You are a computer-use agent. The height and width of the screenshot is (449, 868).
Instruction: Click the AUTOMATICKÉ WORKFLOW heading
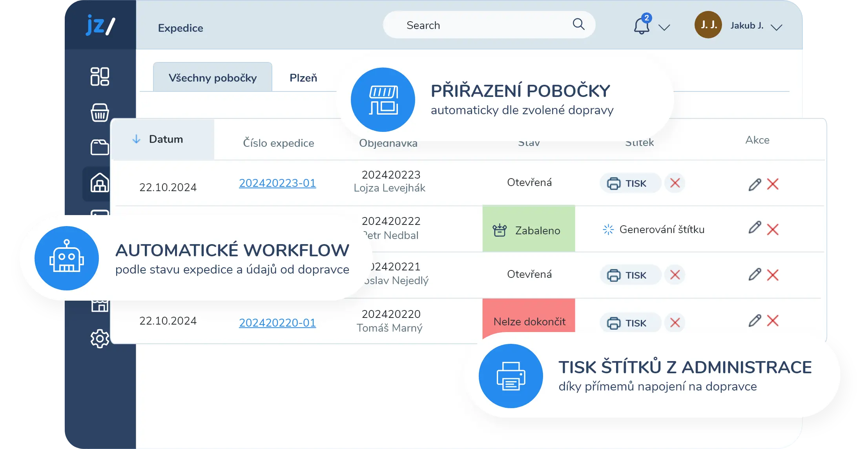pos(232,250)
